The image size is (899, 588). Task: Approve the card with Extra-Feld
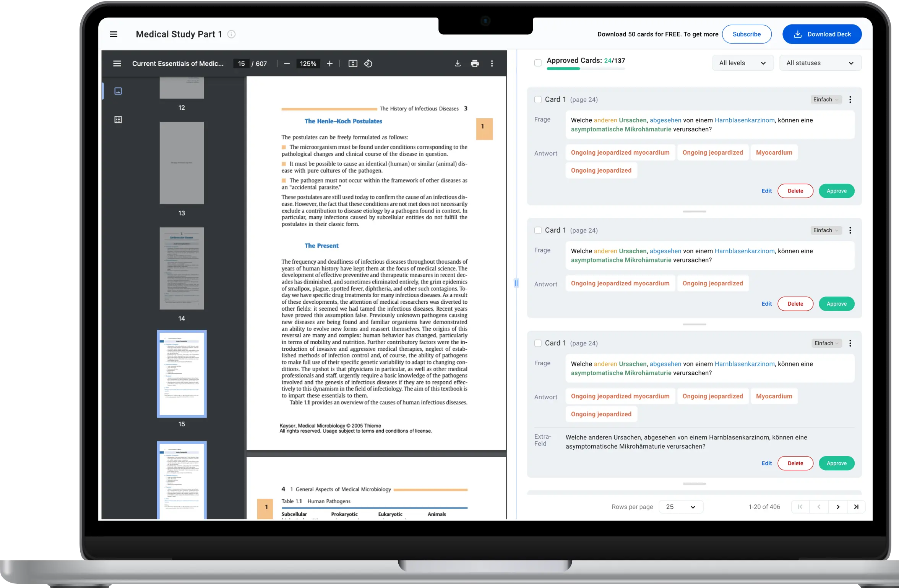point(836,463)
